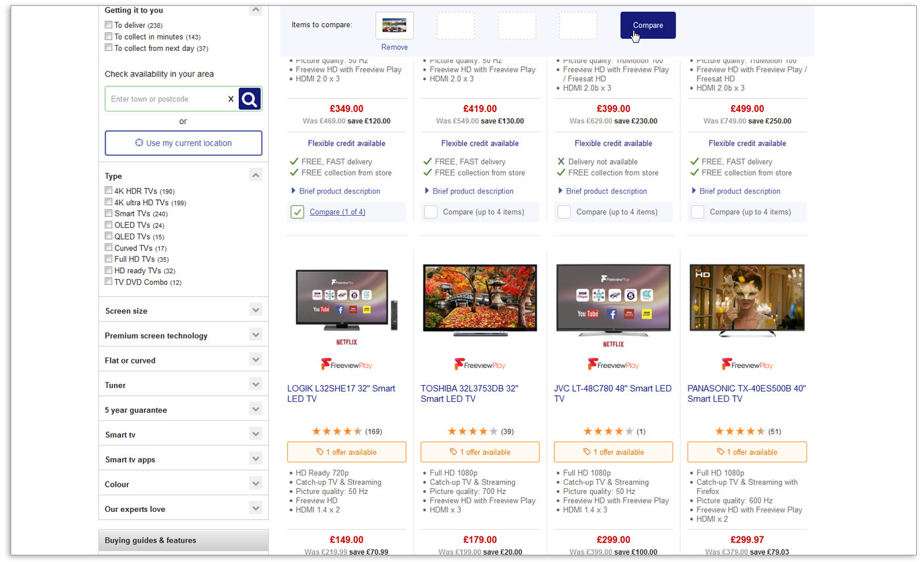Click the JVC TV product image
This screenshot has width=924, height=562.
613,301
